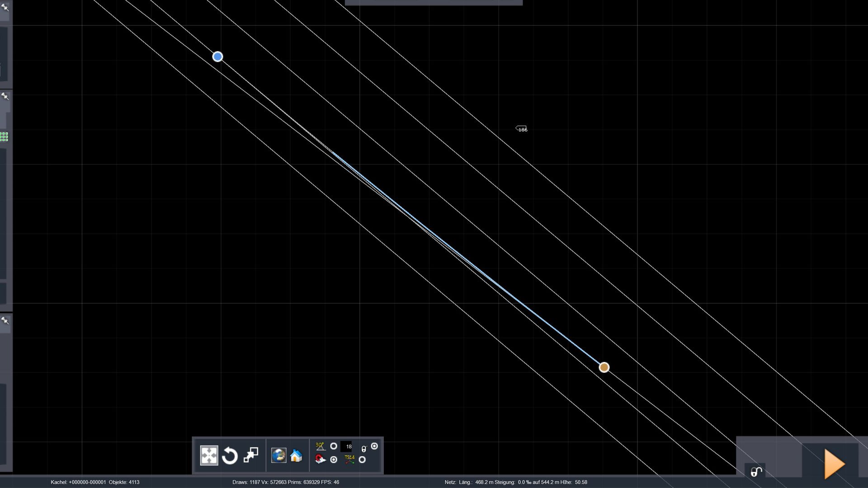Click the number field showing 18
Viewport: 868px width, 488px height.
tap(347, 446)
